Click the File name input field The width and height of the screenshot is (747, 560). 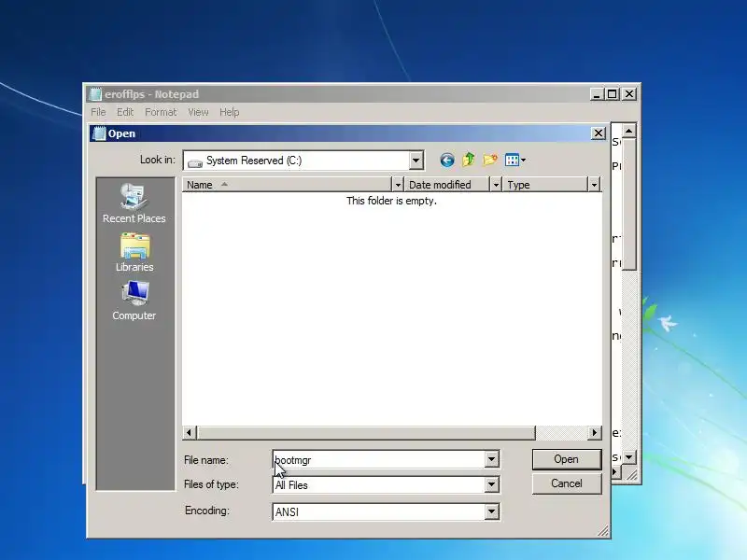pos(379,459)
